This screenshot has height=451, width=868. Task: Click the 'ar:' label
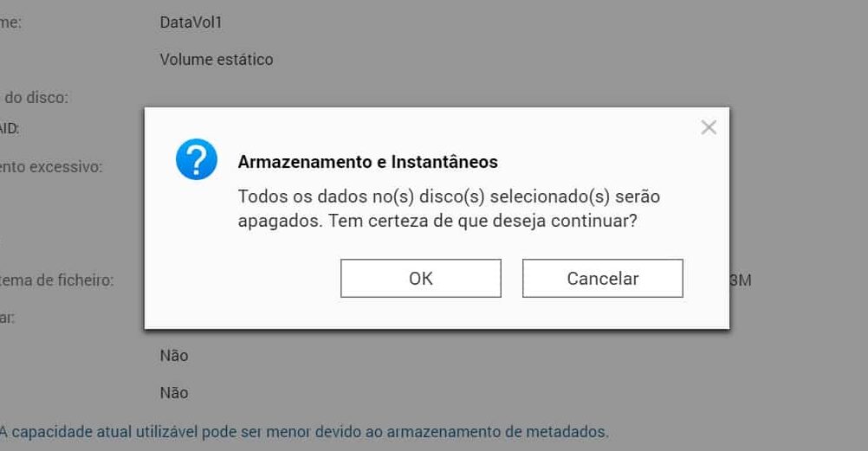tap(8, 318)
